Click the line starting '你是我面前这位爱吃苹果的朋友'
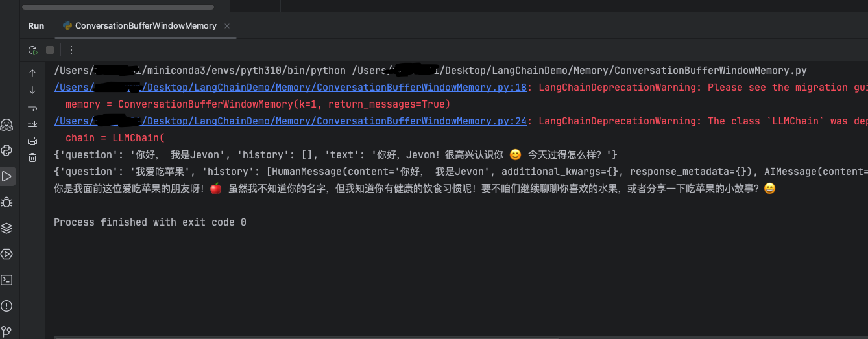Image resolution: width=868 pixels, height=339 pixels. pyautogui.click(x=415, y=189)
